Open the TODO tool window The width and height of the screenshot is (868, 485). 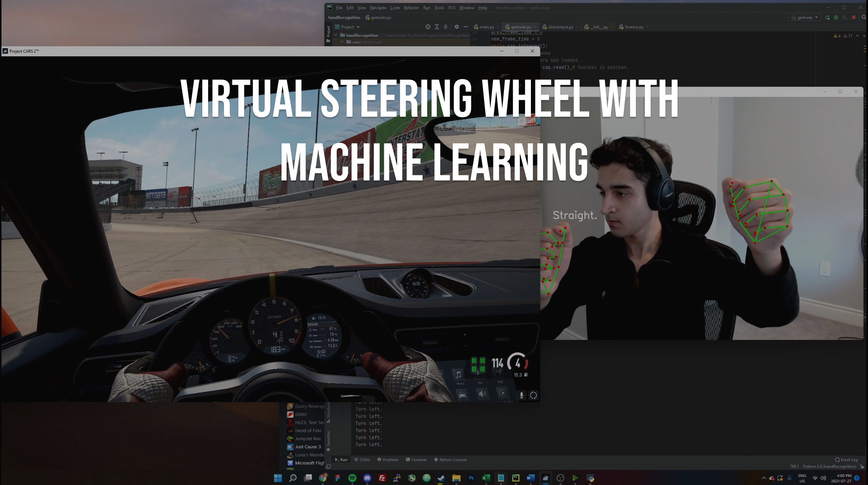[x=362, y=460]
